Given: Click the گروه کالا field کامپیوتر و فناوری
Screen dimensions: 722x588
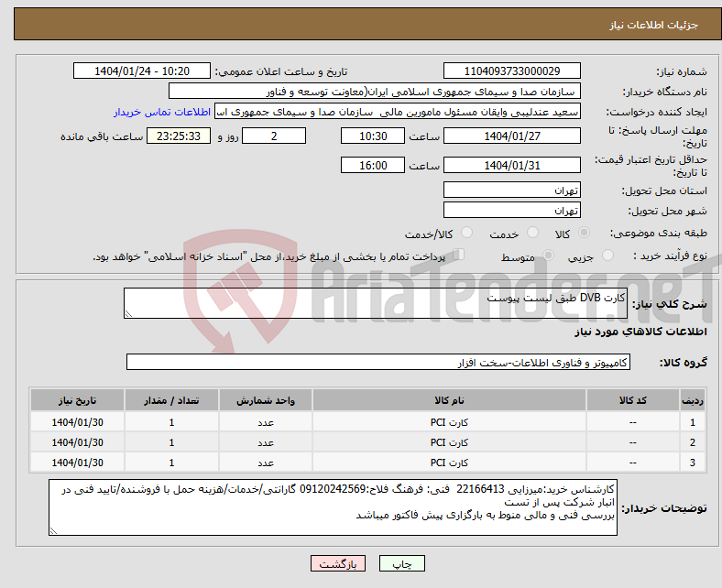Looking at the screenshot, I should pyautogui.click(x=378, y=362).
